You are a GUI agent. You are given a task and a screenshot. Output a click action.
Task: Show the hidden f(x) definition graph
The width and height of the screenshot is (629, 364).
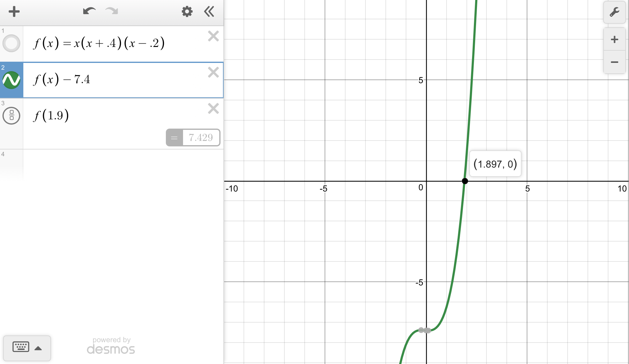pos(11,43)
